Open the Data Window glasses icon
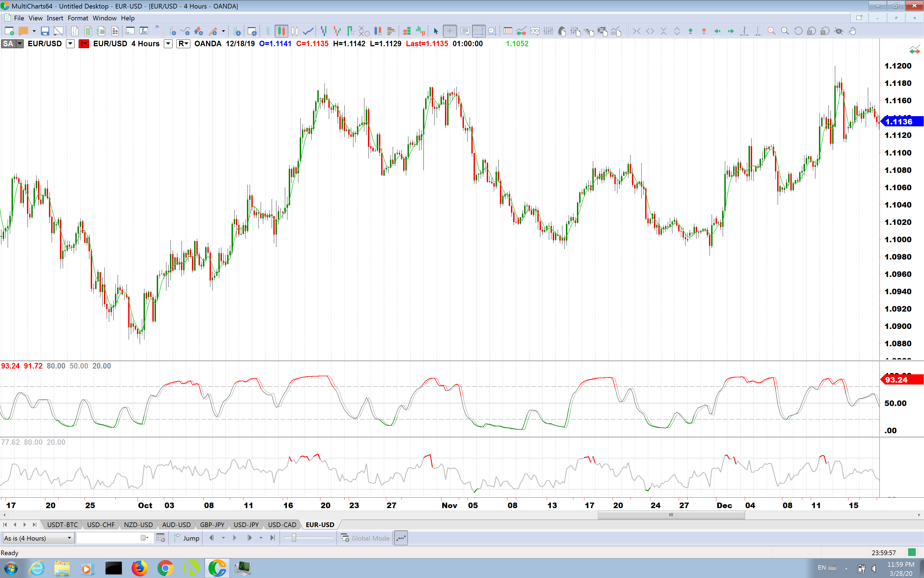The width and height of the screenshot is (924, 578). (535, 31)
